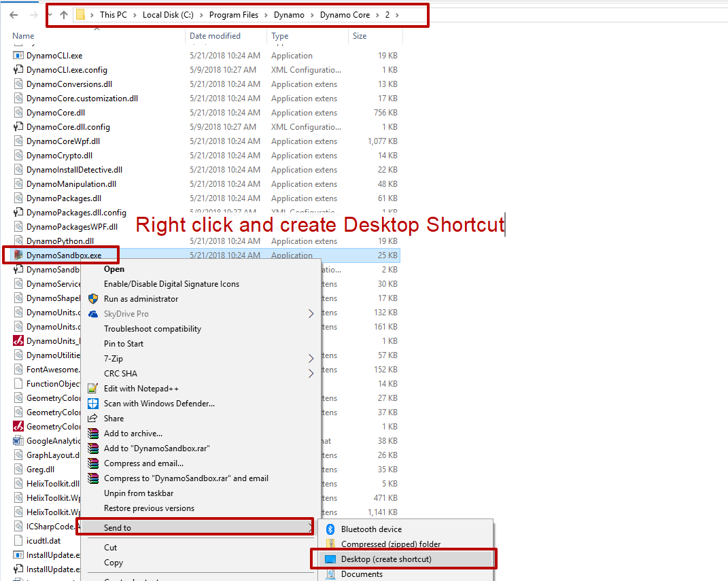Select the DynamoCrypto.dll file

[59, 156]
